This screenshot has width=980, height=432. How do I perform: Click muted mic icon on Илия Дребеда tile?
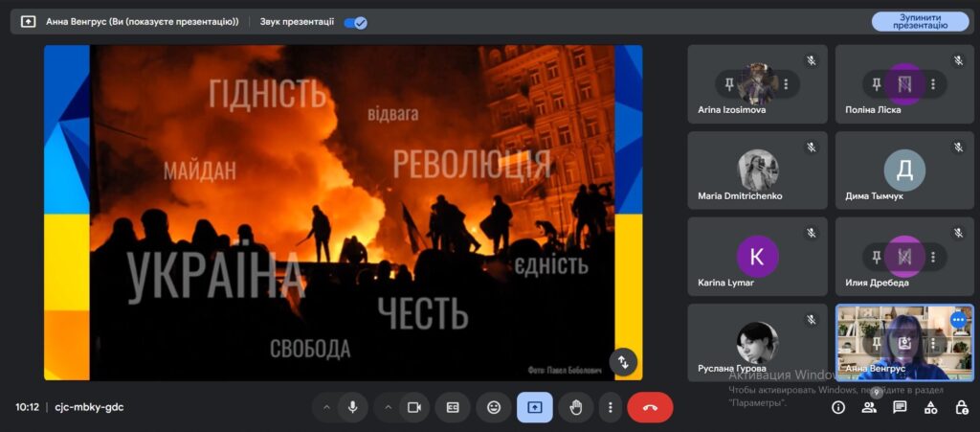click(x=959, y=233)
